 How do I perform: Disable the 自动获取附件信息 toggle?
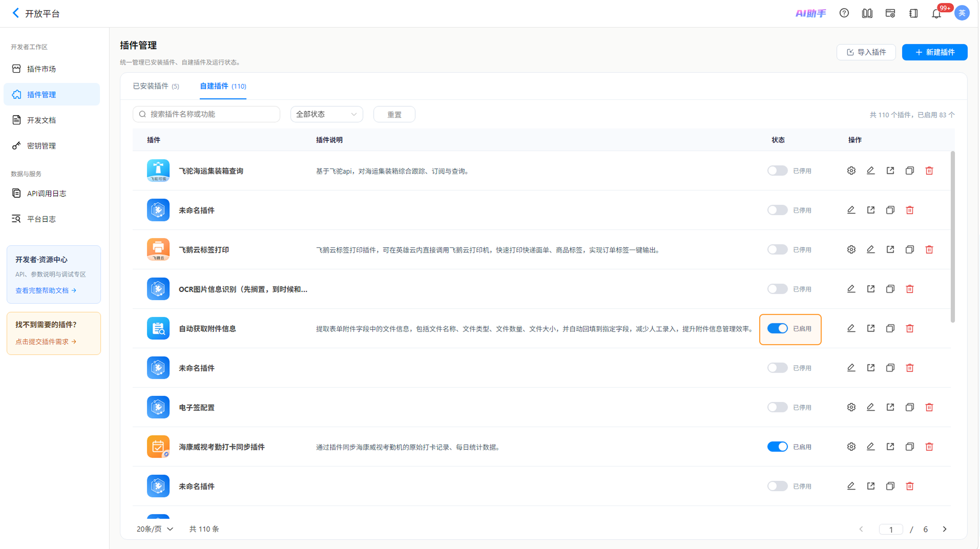(x=777, y=329)
